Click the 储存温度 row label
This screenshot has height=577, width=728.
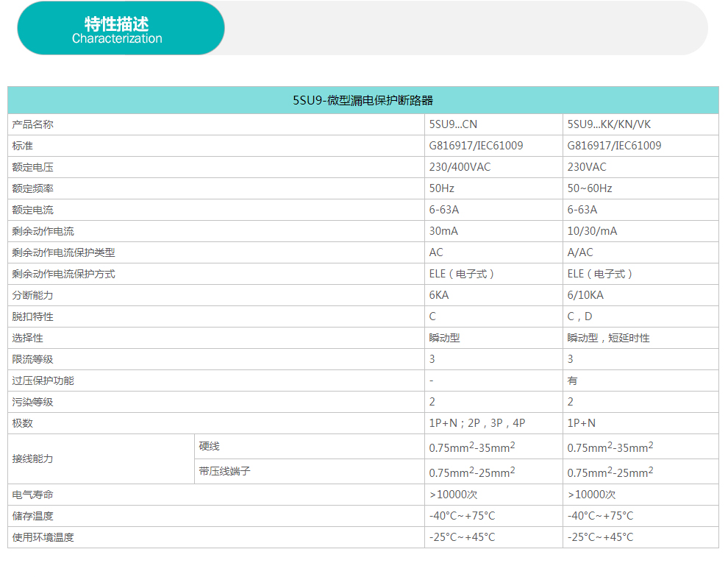coord(33,516)
